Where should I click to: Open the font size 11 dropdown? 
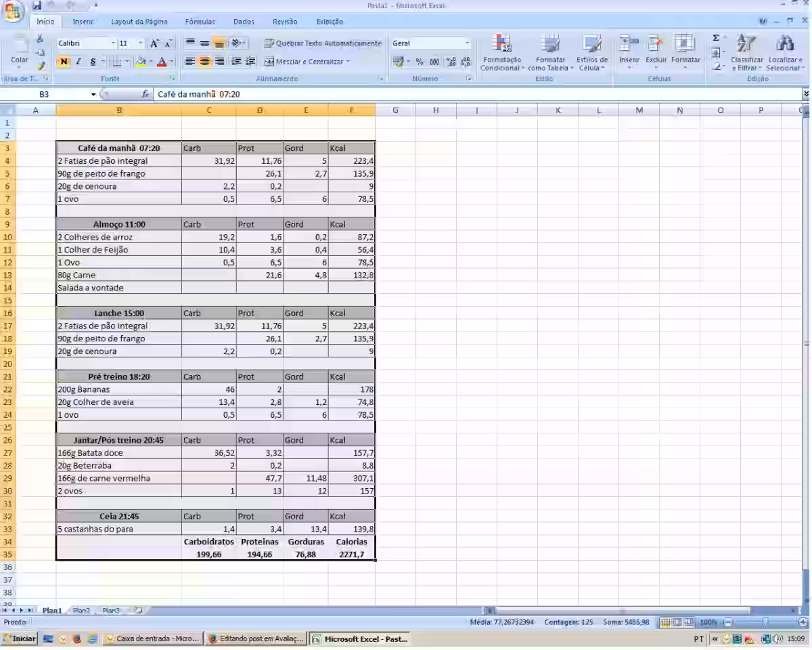click(x=141, y=43)
